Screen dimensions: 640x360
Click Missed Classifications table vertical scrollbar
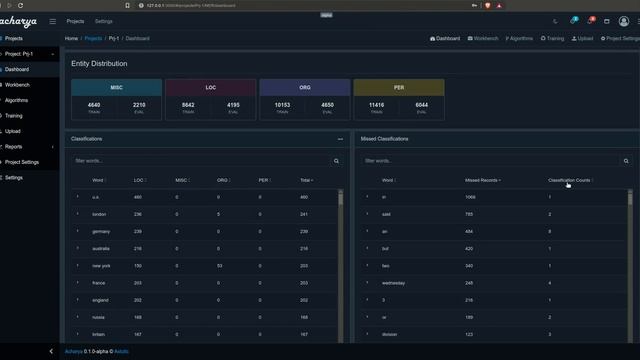pyautogui.click(x=630, y=266)
